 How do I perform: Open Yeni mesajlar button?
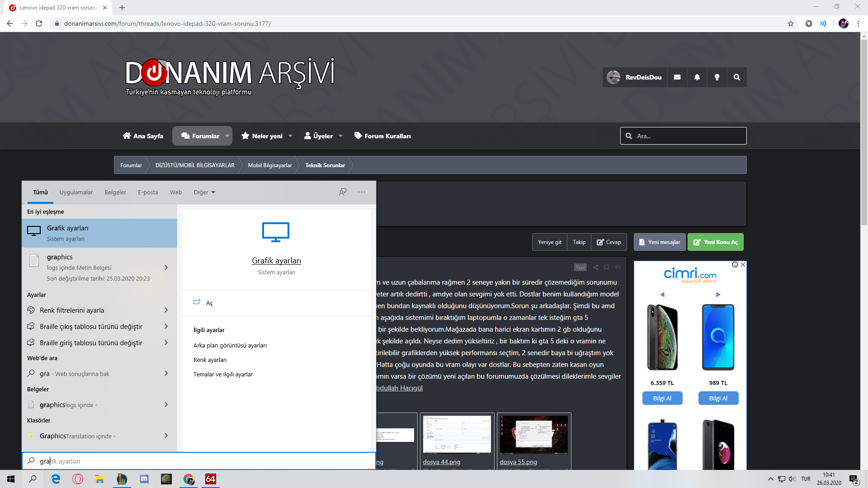coord(660,242)
